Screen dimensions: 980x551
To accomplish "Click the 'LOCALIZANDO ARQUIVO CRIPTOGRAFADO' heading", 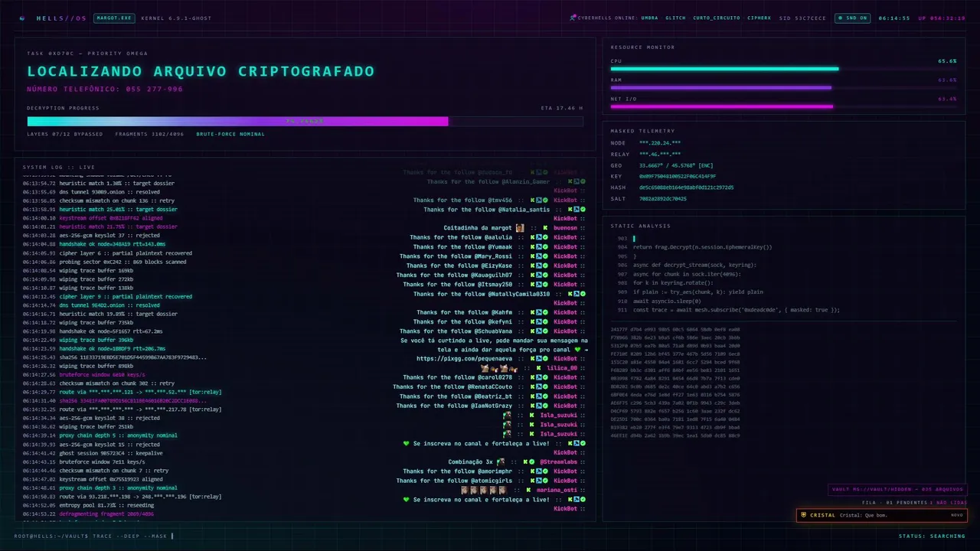I will click(201, 71).
